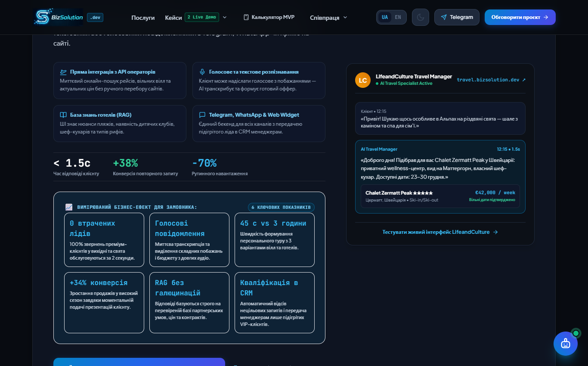Toggle dark mode with the moon icon
This screenshot has height=366, width=588.
tap(421, 17)
